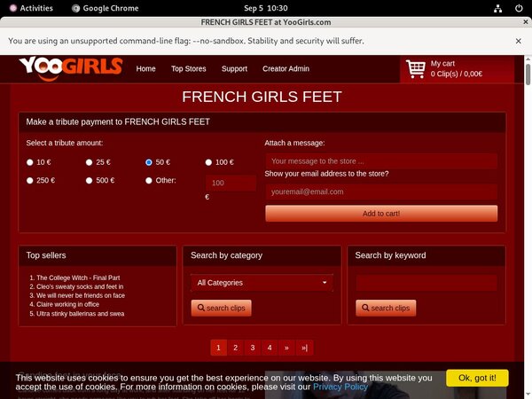Navigate to the Support page
Image resolution: width=532 pixels, height=399 pixels.
pyautogui.click(x=234, y=68)
